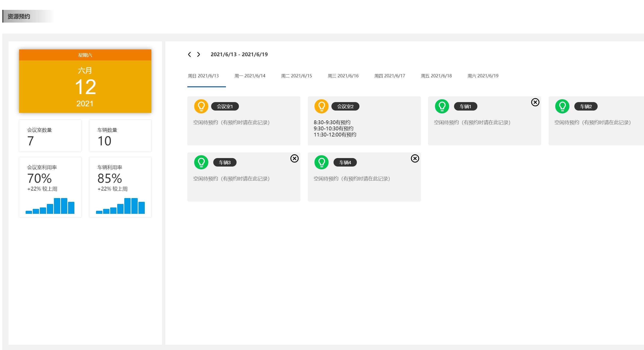Go to next week with right chevron
Screen dimensions: 644x350
point(198,55)
